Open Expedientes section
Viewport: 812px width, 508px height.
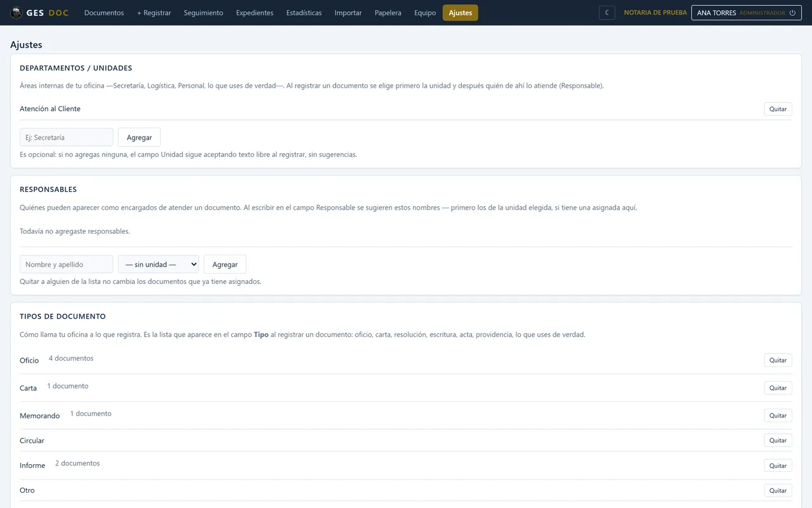pos(254,13)
